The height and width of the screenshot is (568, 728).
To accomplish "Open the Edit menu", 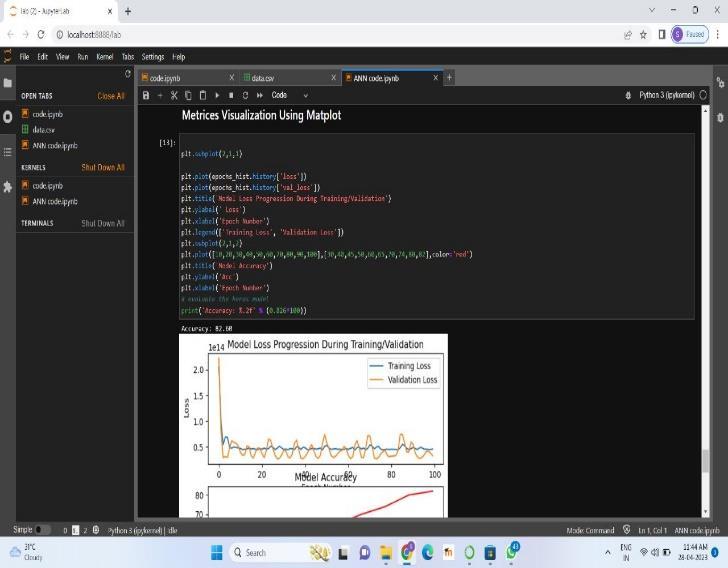I will tap(43, 57).
